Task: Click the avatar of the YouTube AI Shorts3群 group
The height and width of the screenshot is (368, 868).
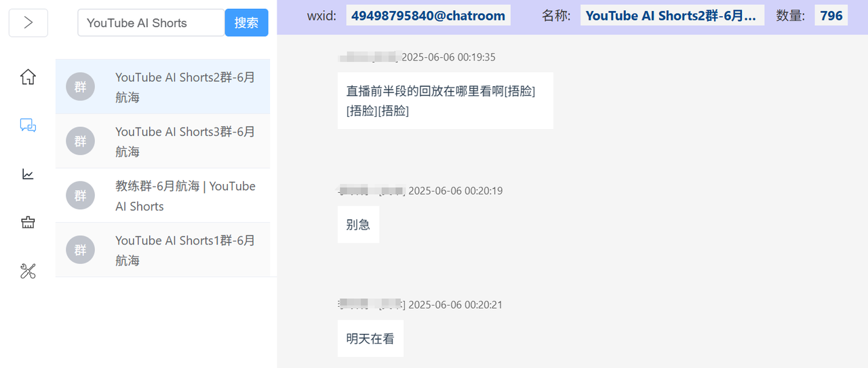Action: tap(81, 141)
